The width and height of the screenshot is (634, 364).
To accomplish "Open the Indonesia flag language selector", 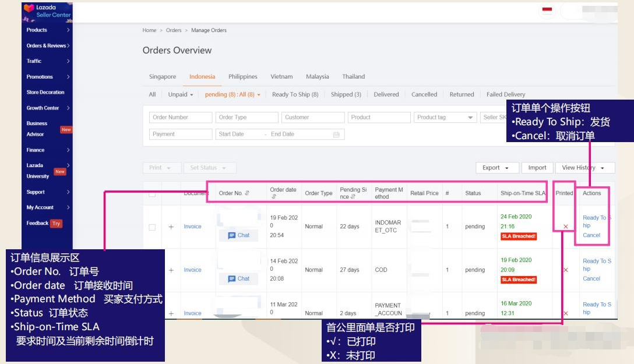I will (547, 10).
